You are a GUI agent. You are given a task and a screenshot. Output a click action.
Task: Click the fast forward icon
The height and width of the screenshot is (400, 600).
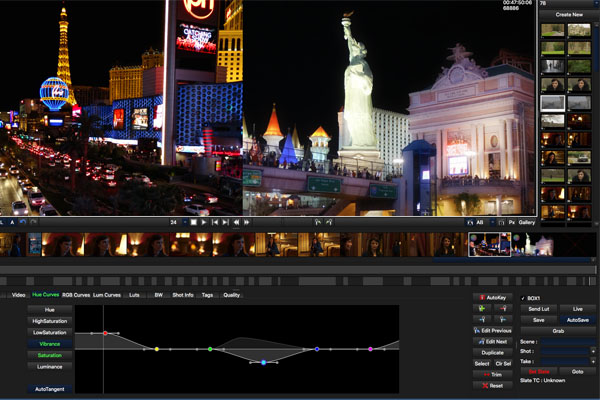point(246,222)
